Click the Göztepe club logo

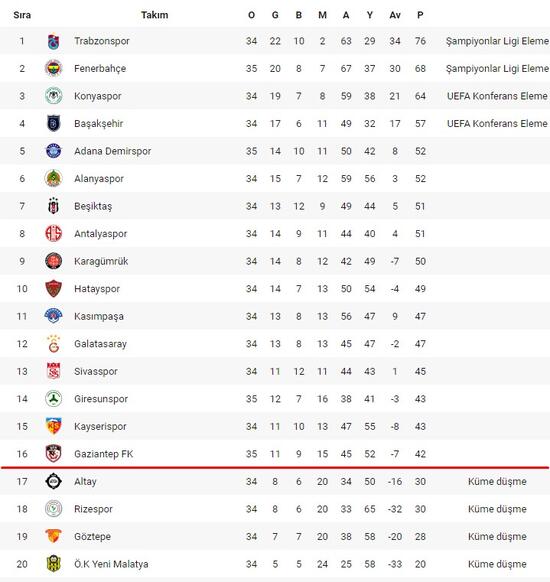click(x=53, y=536)
